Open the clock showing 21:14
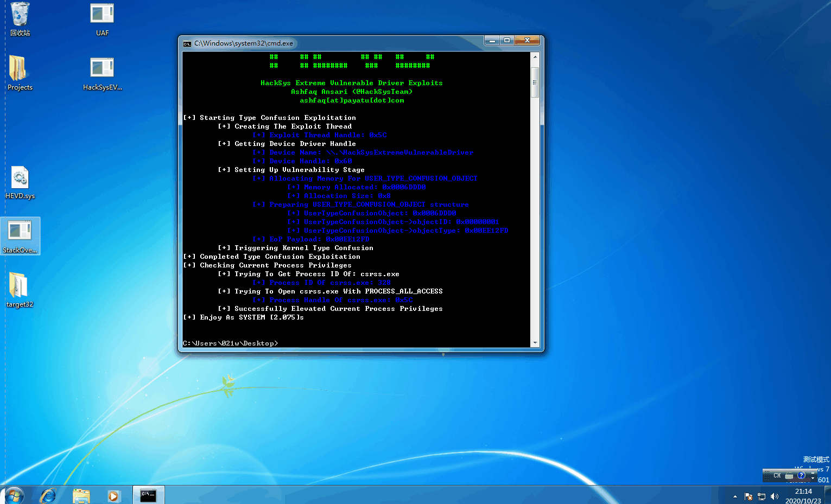 (803, 496)
